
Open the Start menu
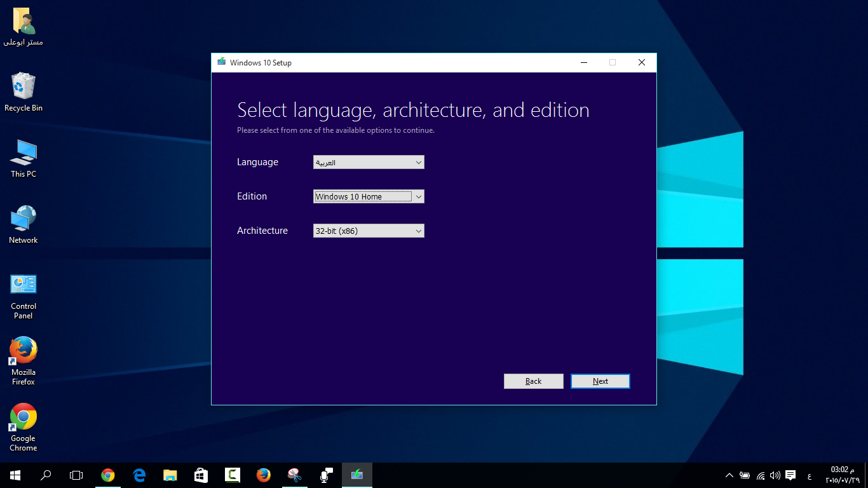click(15, 475)
